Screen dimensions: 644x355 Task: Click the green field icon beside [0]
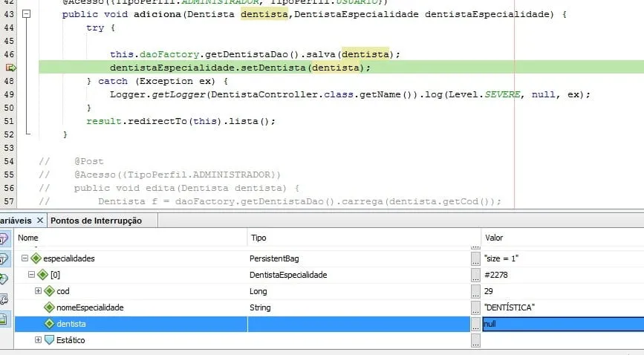tap(43, 275)
